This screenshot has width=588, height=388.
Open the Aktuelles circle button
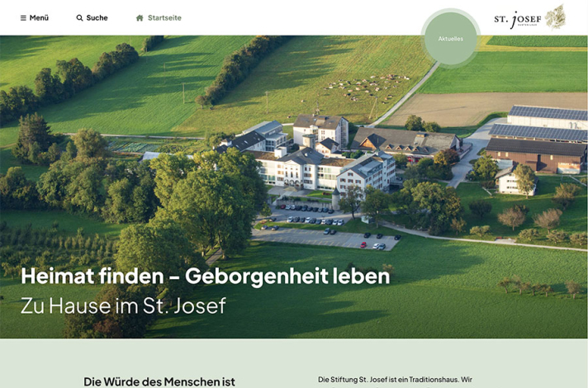click(x=450, y=38)
